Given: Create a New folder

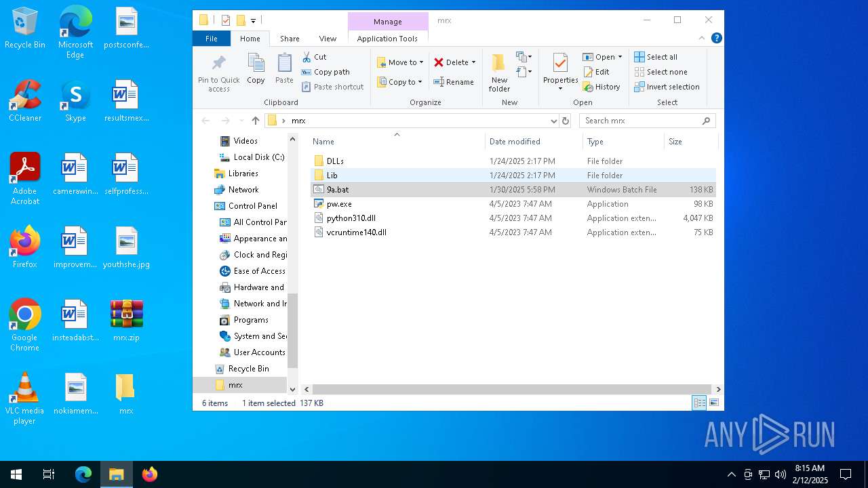Looking at the screenshot, I should tap(499, 73).
